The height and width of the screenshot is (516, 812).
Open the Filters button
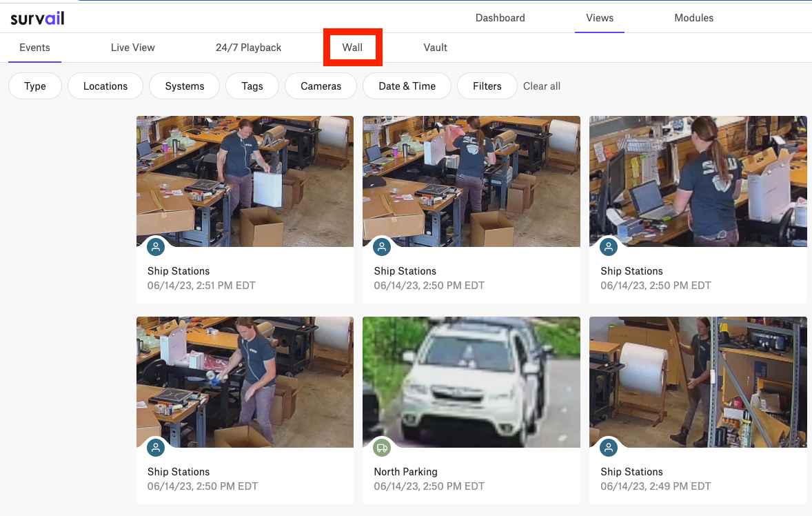[487, 86]
